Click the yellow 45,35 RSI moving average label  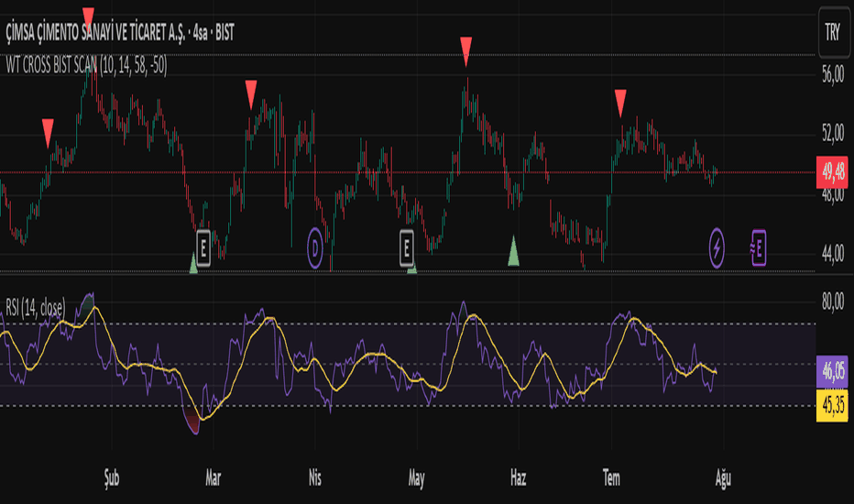(832, 405)
